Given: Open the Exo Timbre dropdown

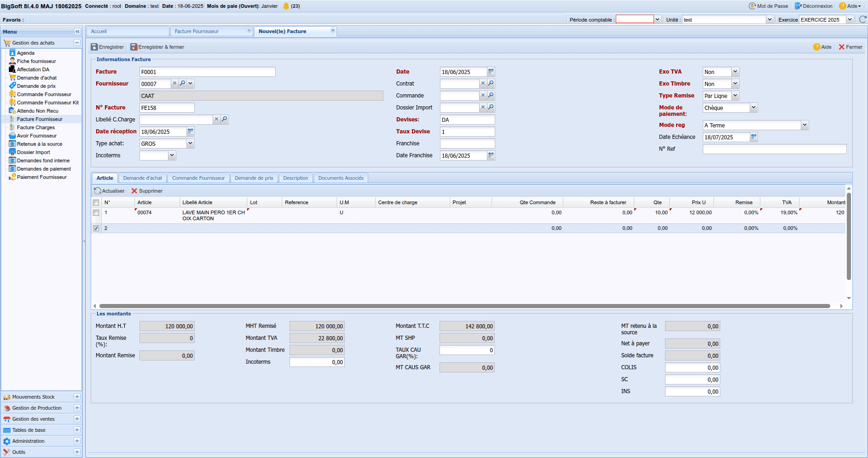Looking at the screenshot, I should tap(735, 84).
